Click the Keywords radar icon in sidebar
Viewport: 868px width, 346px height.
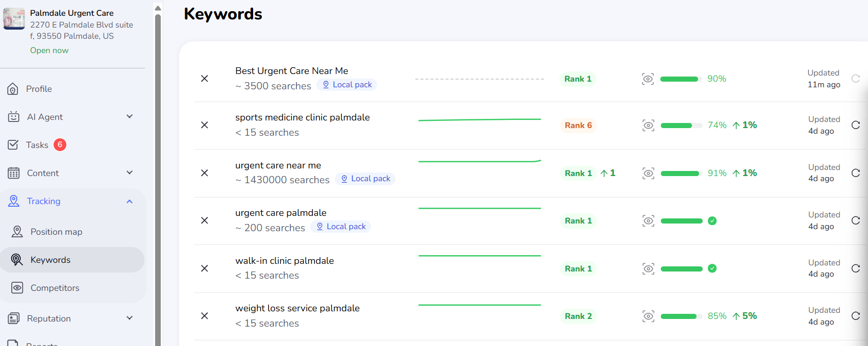[x=17, y=260]
